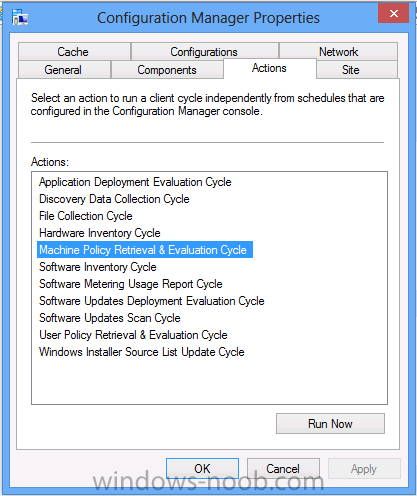Screen dimensions: 417x496
Task: Click the Run Now button
Action: coord(330,424)
